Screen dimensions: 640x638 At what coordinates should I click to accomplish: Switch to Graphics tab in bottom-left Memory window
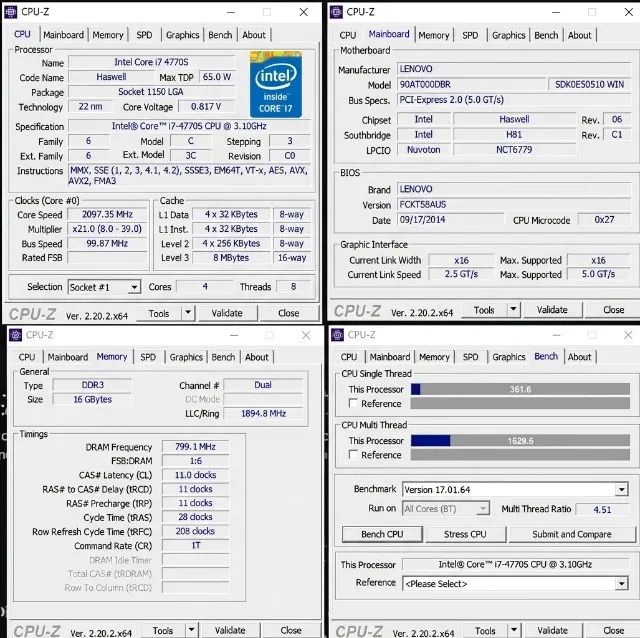186,357
